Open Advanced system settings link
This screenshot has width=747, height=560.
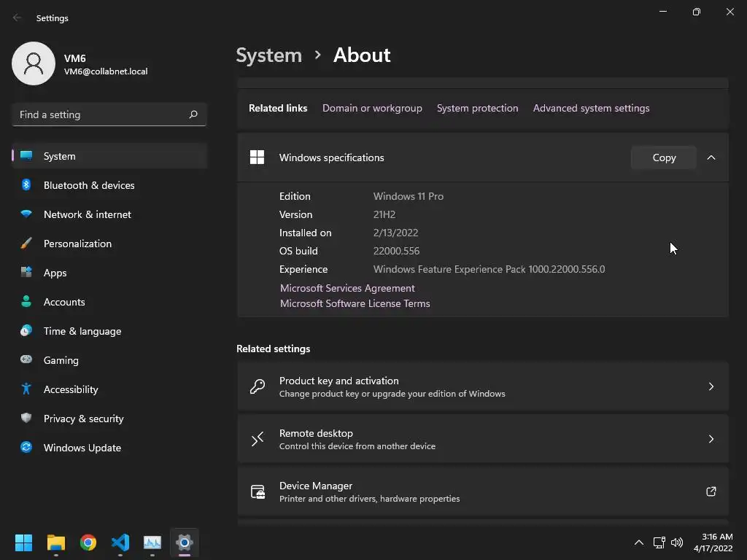[x=591, y=108]
